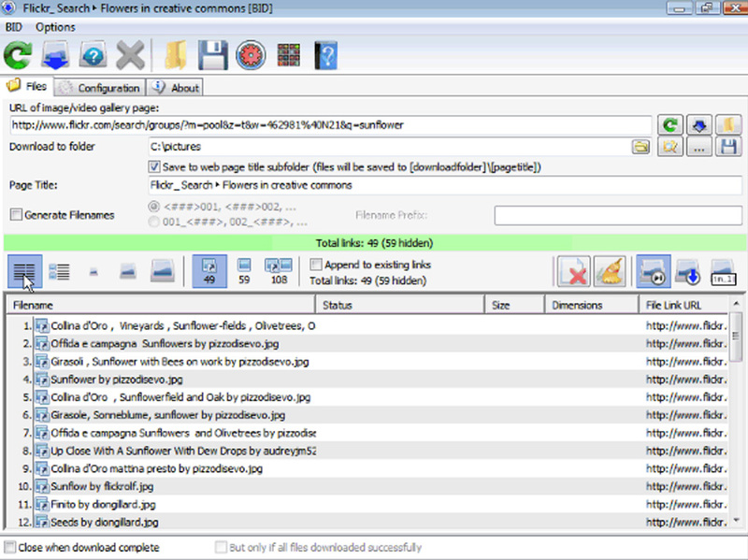Select row 'Collina d'Oro mattina presto by pizzodisevo.jpg'
The height and width of the screenshot is (560, 748).
click(x=367, y=469)
